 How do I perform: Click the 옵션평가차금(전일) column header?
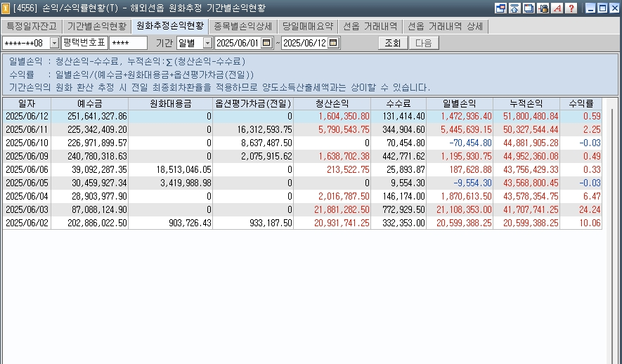(x=253, y=104)
